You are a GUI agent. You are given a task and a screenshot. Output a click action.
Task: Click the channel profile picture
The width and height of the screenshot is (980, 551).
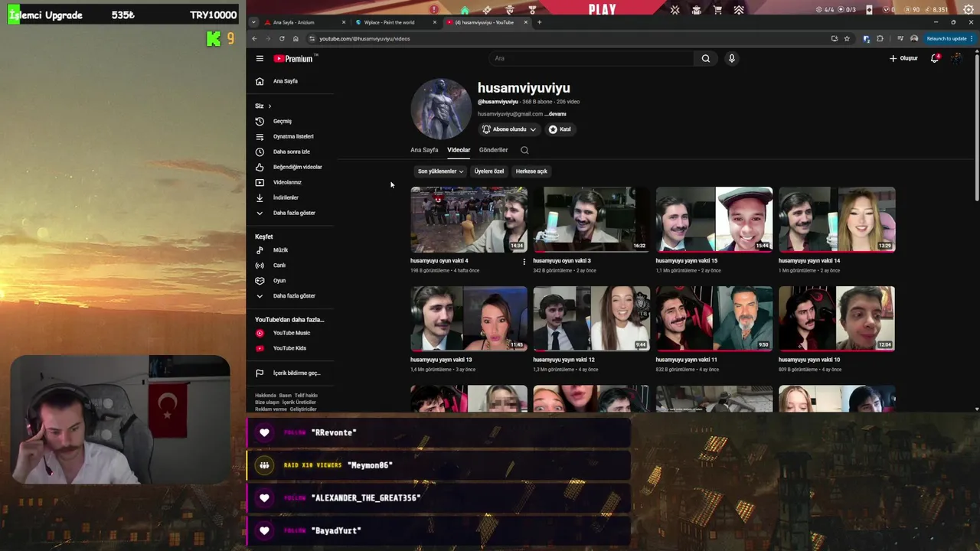[441, 109]
